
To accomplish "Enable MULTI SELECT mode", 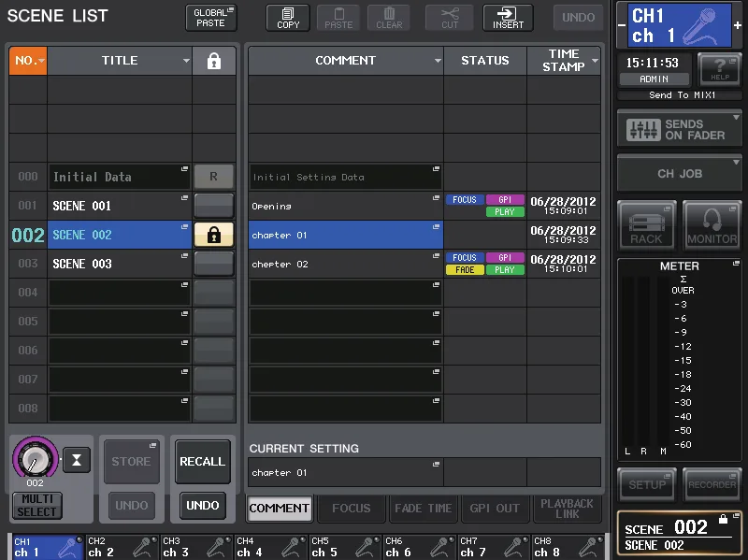I will [x=36, y=506].
